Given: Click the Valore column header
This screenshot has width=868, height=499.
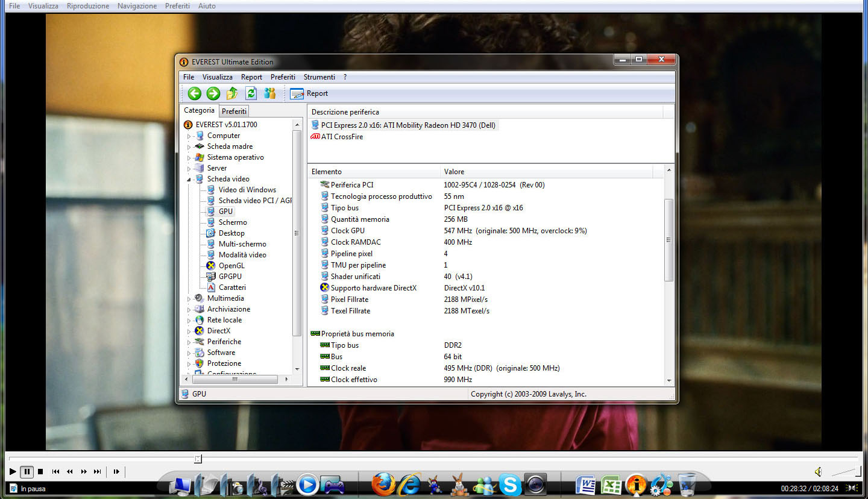Looking at the screenshot, I should 547,172.
